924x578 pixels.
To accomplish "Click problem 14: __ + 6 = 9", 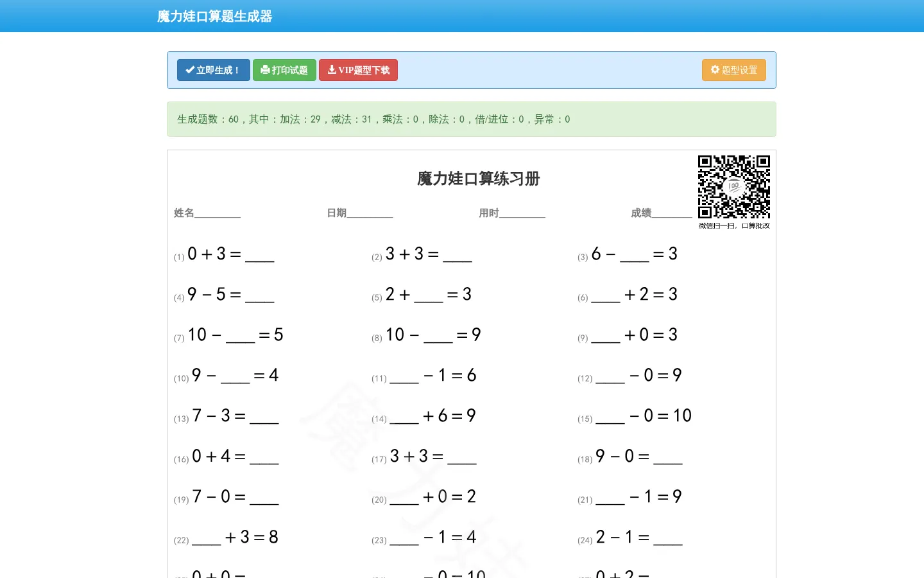I will (424, 416).
